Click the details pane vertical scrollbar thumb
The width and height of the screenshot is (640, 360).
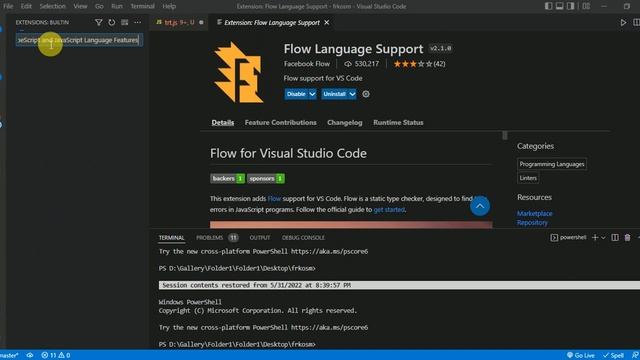505,136
